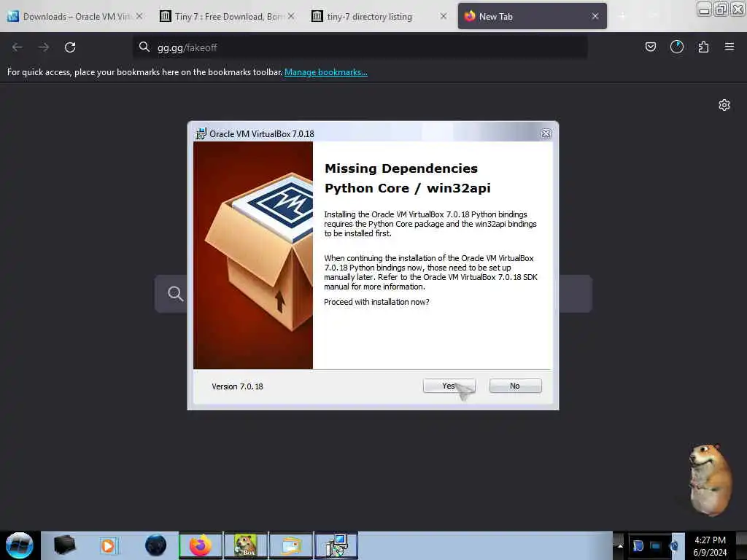Open the black box taskbar icon
Screen dimensions: 747x560
(x=64, y=545)
